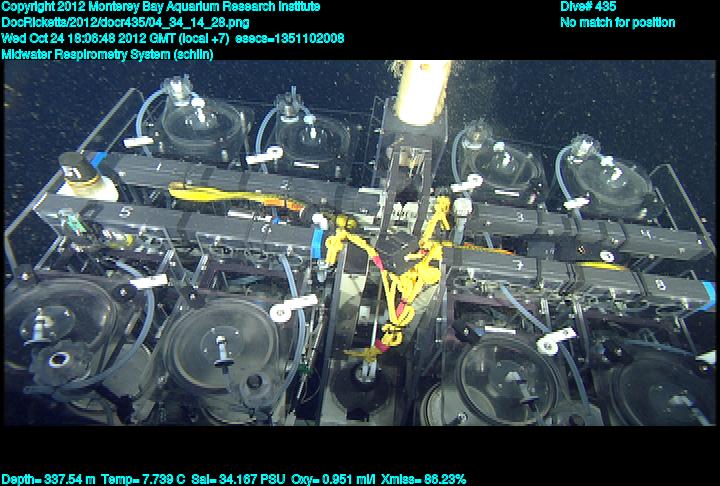Click the Xmiss= 86.23% reading
This screenshot has height=486, width=720.
click(x=423, y=480)
